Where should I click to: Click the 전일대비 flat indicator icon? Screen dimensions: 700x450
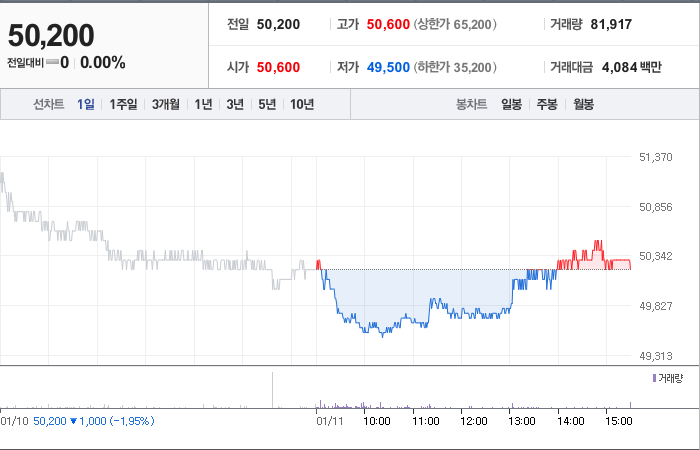click(x=52, y=62)
